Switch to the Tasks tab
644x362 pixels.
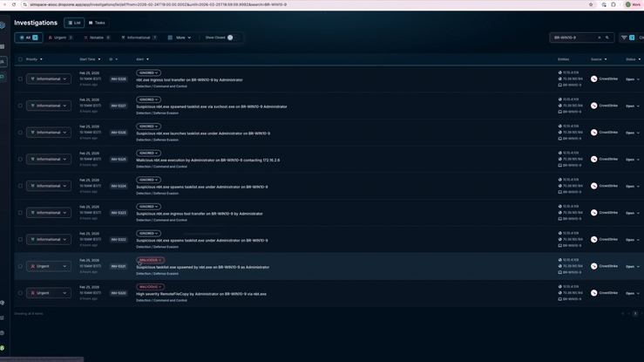(97, 23)
